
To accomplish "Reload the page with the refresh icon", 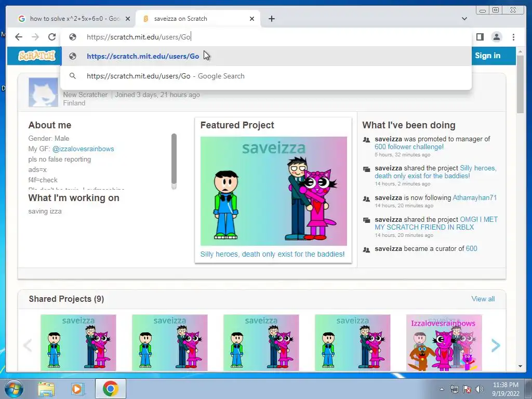I will point(52,37).
